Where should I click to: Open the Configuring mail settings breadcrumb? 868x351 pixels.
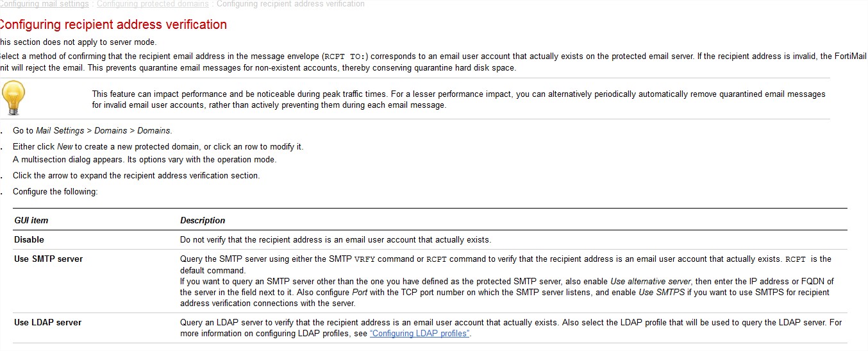(44, 4)
